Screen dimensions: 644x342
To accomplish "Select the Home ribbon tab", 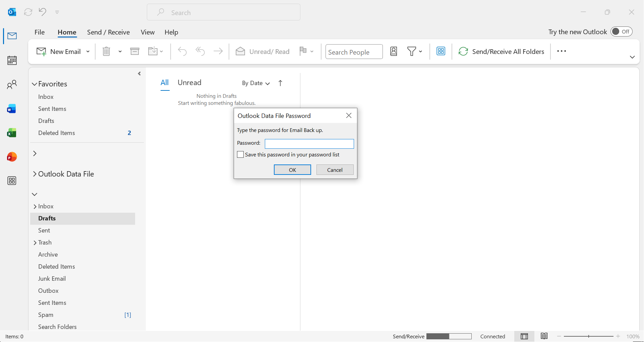I will 67,32.
